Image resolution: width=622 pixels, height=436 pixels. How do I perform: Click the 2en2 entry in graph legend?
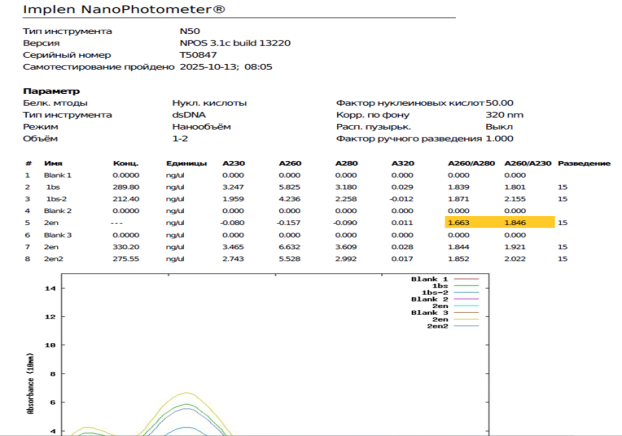pyautogui.click(x=436, y=326)
